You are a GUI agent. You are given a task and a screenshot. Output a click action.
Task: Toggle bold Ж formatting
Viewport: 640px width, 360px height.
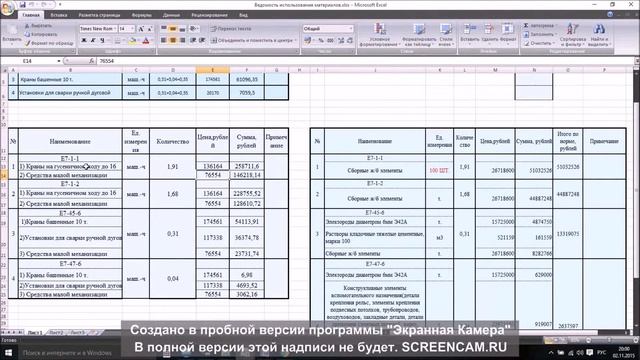(x=84, y=40)
